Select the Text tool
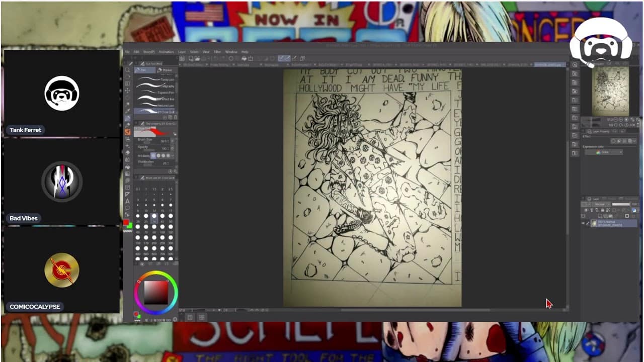The height and width of the screenshot is (362, 644). [x=127, y=201]
